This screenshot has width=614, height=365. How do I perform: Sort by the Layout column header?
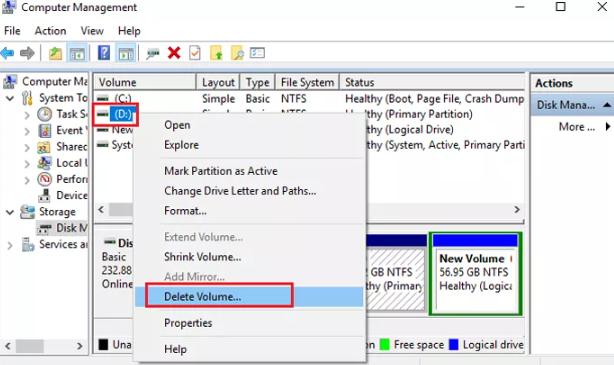tap(218, 83)
